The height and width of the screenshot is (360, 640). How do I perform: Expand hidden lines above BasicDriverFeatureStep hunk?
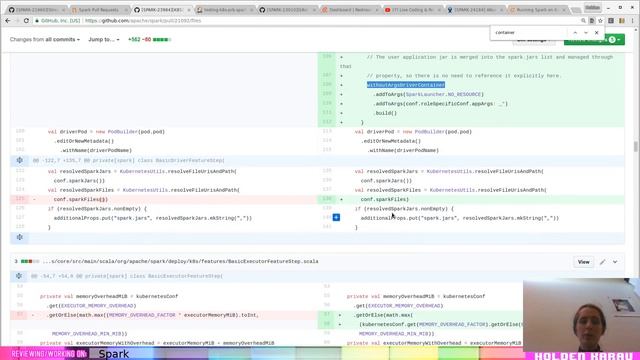[20, 160]
